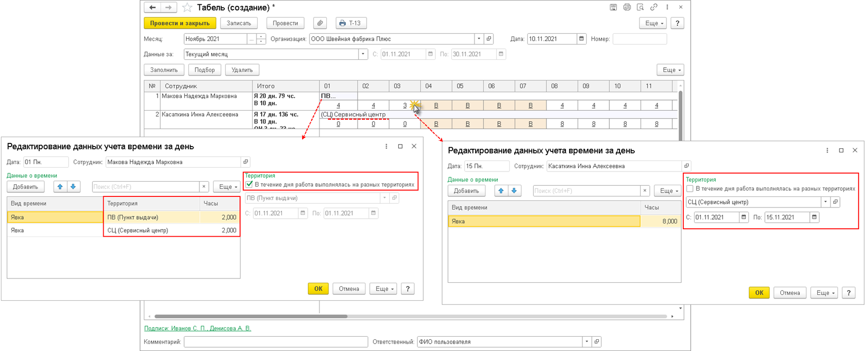Open the Данные за dropdown

pyautogui.click(x=363, y=54)
